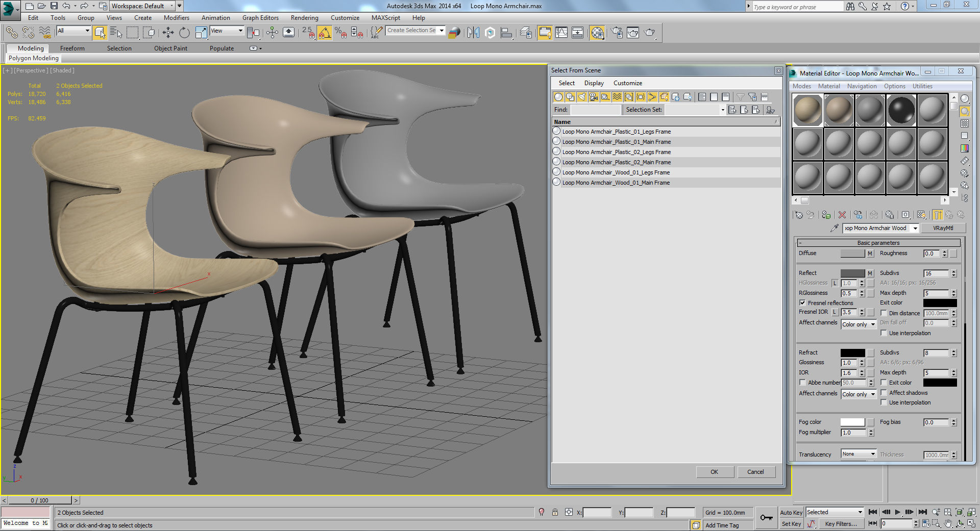Select the Mirror tool in the main toolbar
The image size is (980, 531).
click(473, 32)
